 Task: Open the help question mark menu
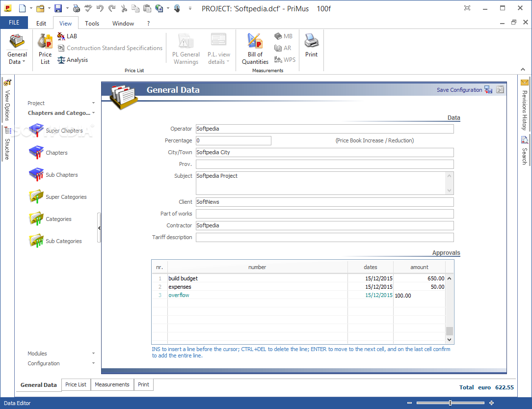[148, 24]
